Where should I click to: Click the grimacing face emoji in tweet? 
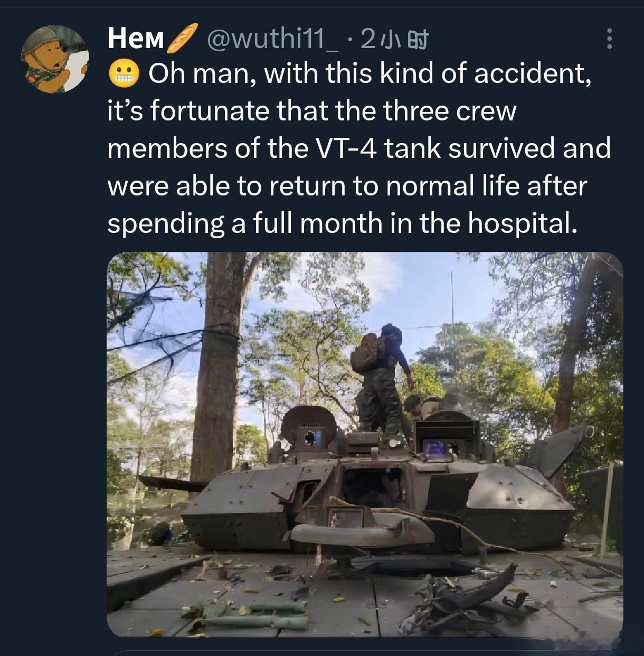[x=125, y=74]
